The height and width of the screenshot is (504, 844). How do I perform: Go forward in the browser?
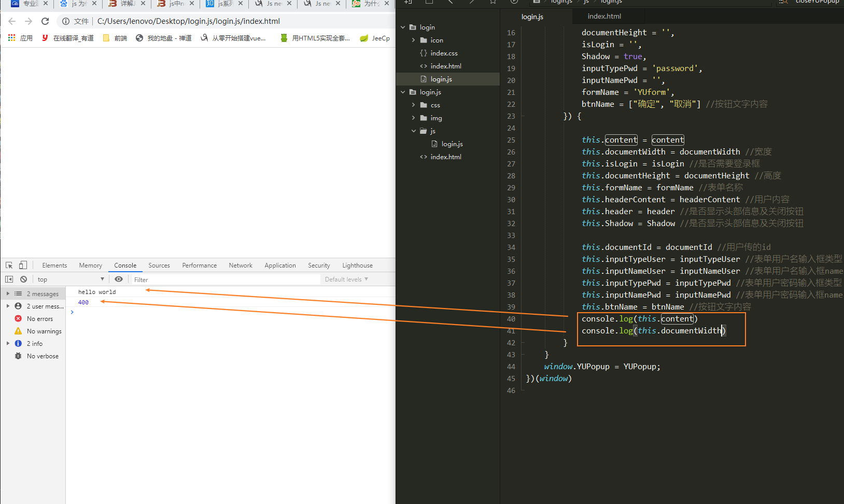(x=29, y=21)
